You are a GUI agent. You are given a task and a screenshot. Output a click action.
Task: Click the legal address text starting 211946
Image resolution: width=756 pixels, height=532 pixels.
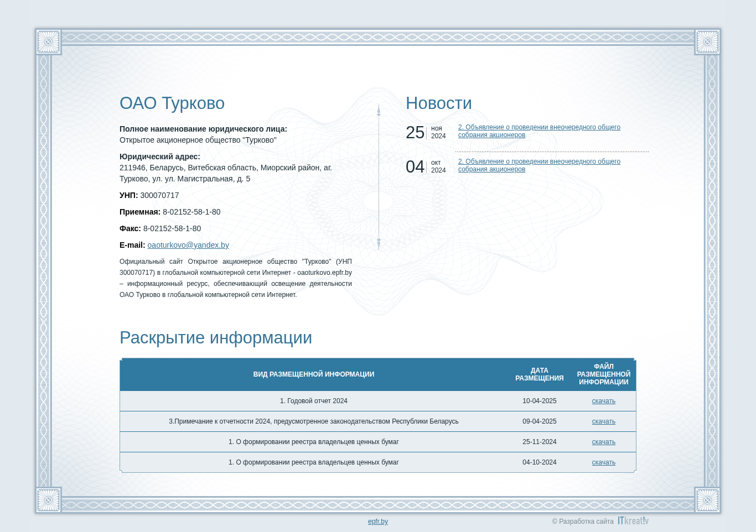pos(226,173)
